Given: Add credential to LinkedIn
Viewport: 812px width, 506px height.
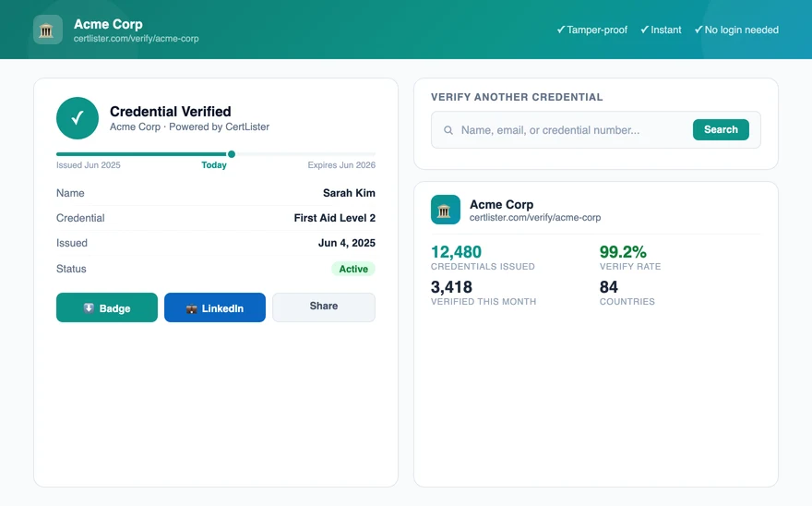Looking at the screenshot, I should point(215,307).
